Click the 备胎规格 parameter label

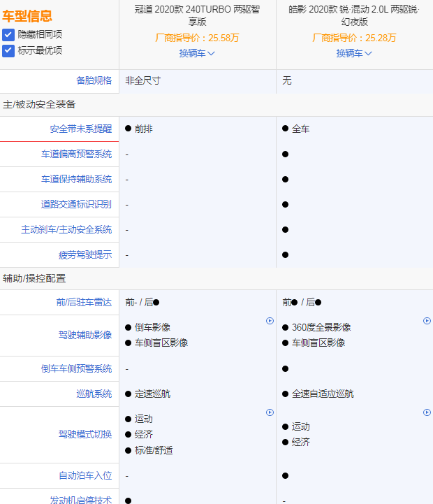pyautogui.click(x=94, y=80)
